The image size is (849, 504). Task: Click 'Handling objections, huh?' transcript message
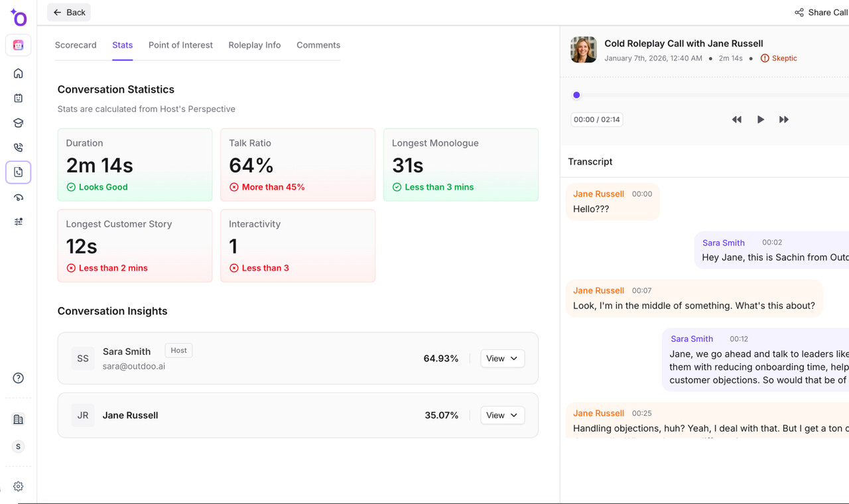pyautogui.click(x=707, y=420)
